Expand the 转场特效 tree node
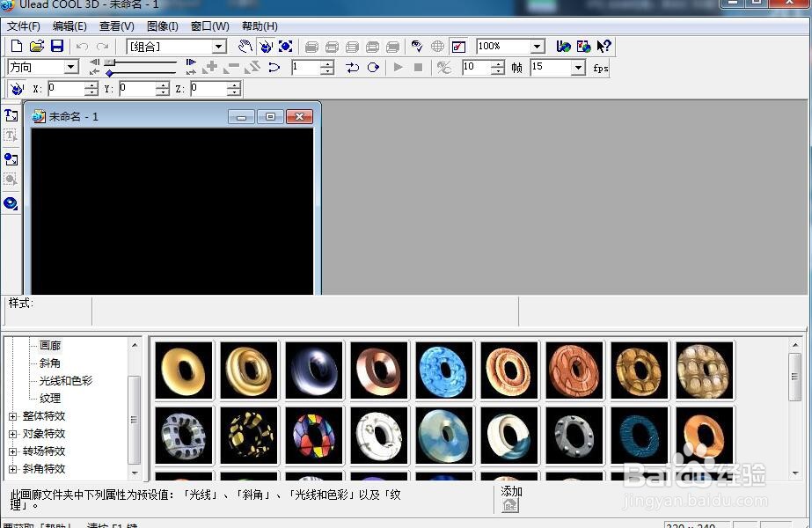812x528 pixels. point(13,451)
